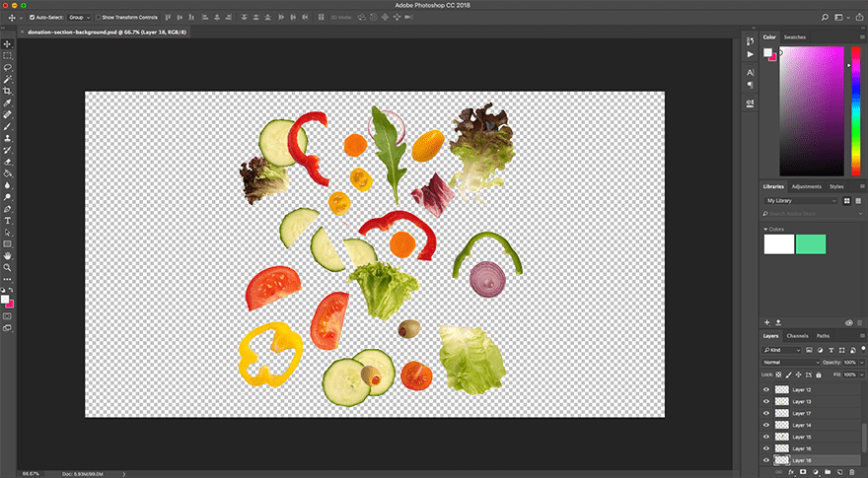Choose the Zoom tool in the toolbar

coord(7,267)
